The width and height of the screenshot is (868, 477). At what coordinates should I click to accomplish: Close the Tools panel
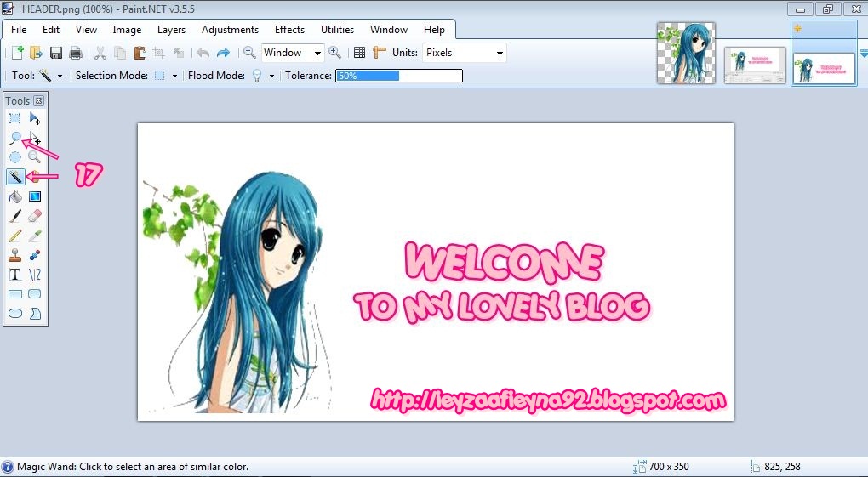(x=39, y=100)
